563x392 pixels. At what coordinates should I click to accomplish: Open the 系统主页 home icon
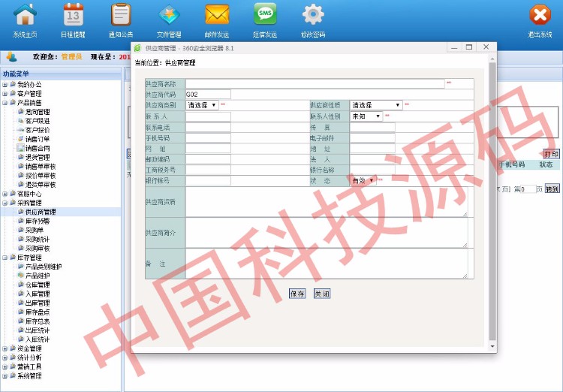pos(25,14)
